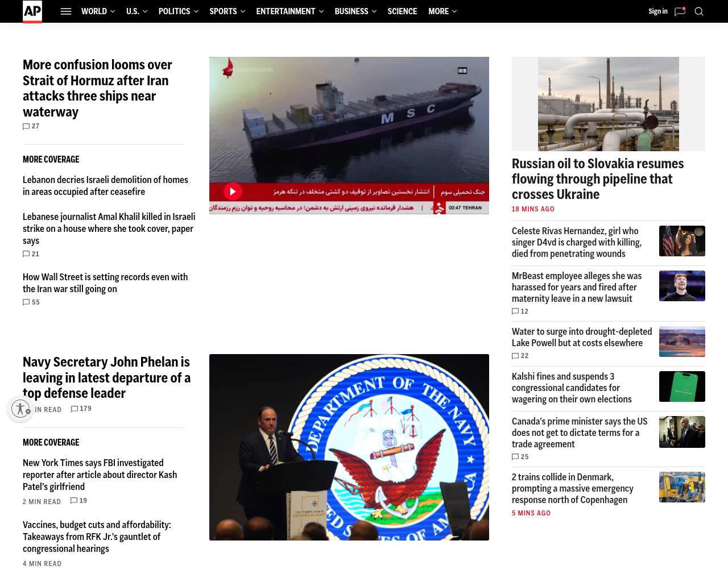
Task: Click the Celeste Rivas Hernandez thumbnail
Action: pyautogui.click(x=682, y=241)
